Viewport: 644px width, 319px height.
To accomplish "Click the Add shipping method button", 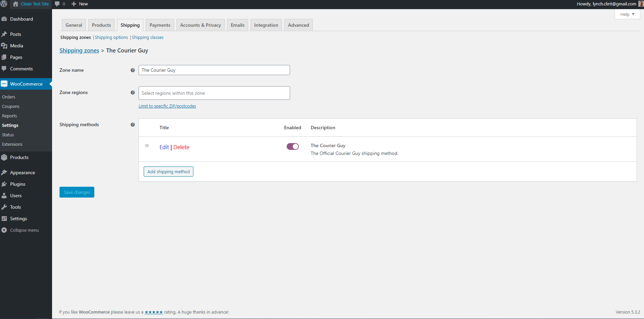I will [x=168, y=172].
